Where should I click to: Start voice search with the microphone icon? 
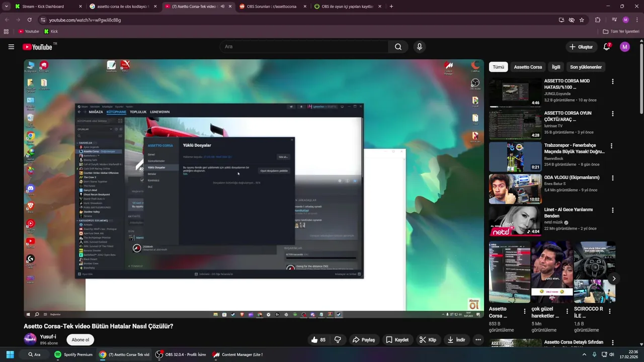[x=420, y=47]
